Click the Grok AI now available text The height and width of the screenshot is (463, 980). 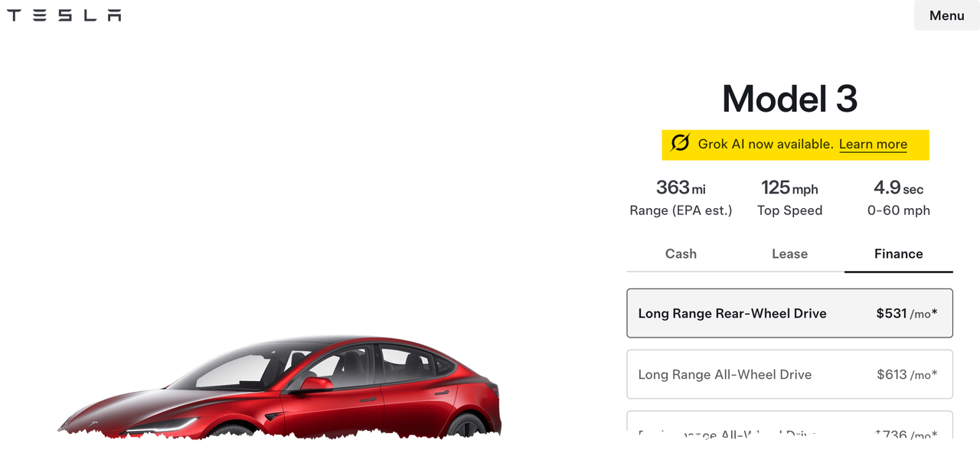click(x=766, y=144)
